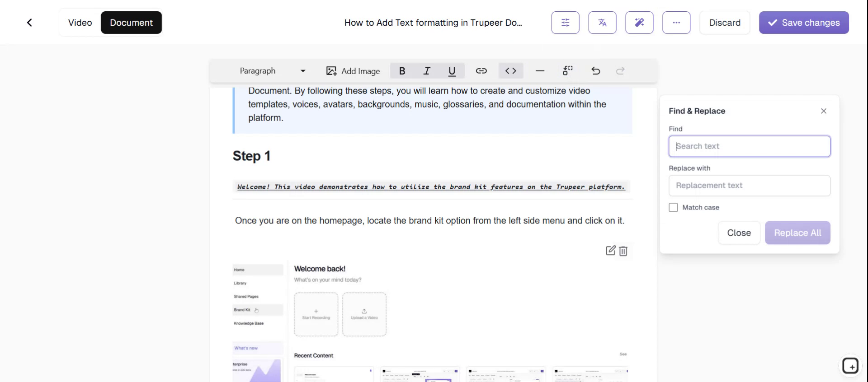
Task: Focus the Search text field
Action: point(750,146)
